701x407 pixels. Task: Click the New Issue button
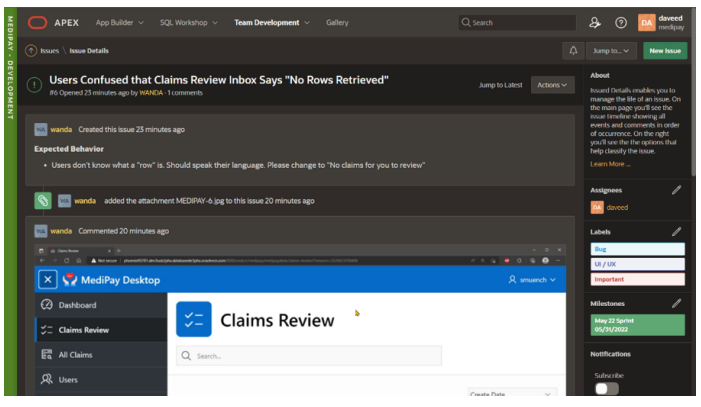665,51
